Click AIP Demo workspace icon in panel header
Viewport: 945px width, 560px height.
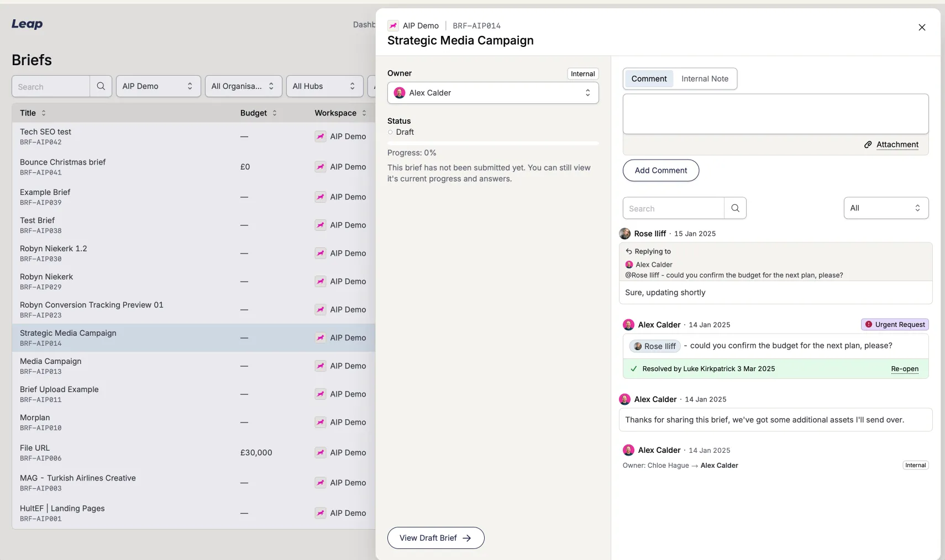point(393,25)
